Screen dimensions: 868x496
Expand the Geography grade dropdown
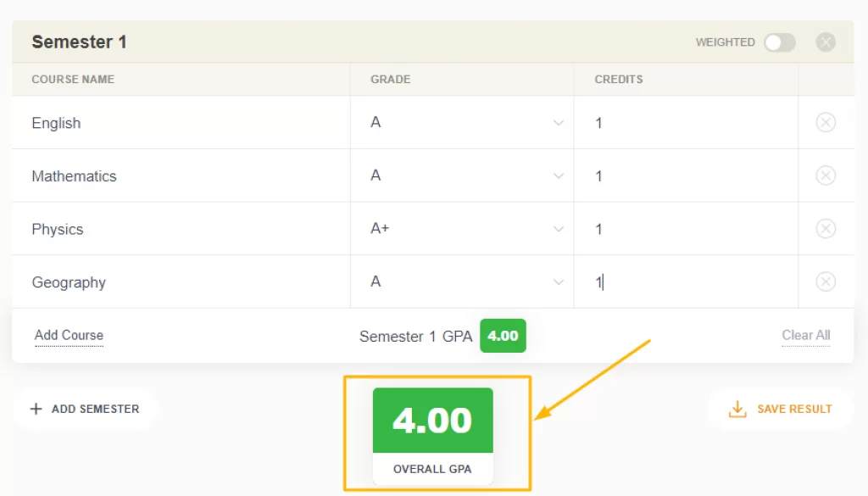(x=462, y=281)
